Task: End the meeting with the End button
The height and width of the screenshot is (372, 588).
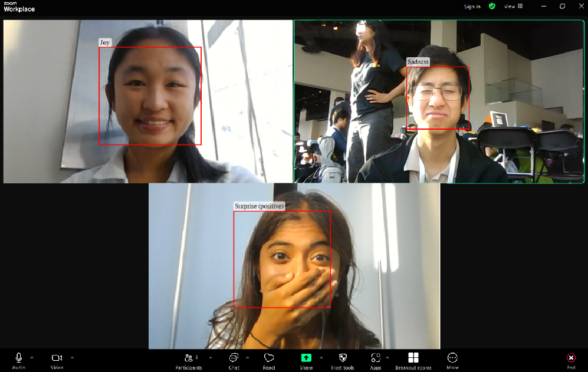Action: (571, 361)
